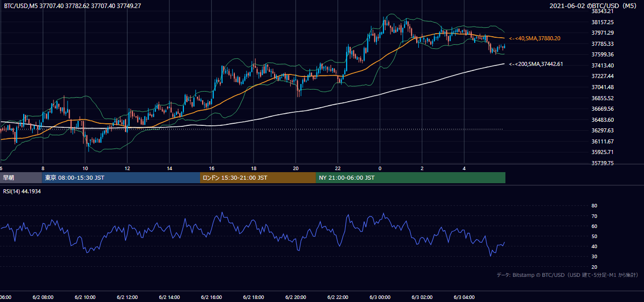
Task: Click the Bitstamp data source note
Action: 567,275
